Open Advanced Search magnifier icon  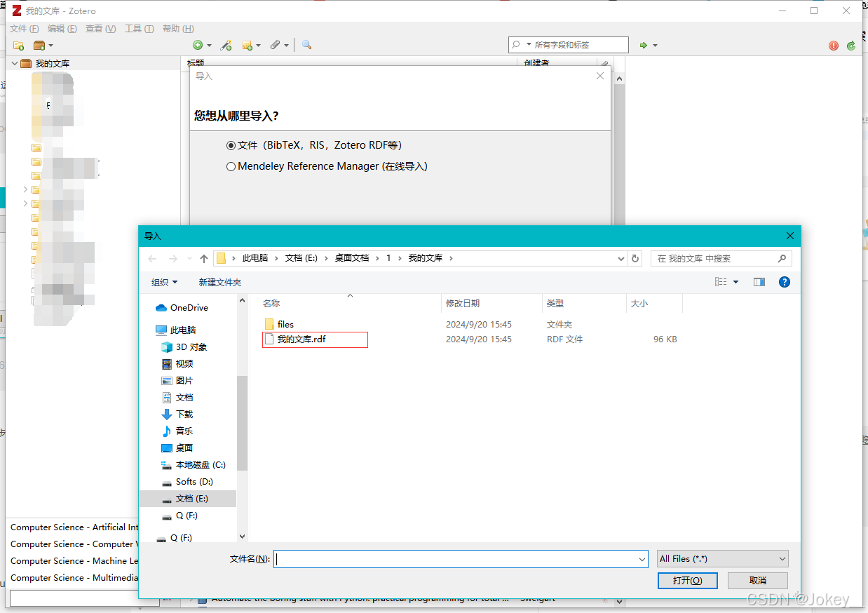306,45
